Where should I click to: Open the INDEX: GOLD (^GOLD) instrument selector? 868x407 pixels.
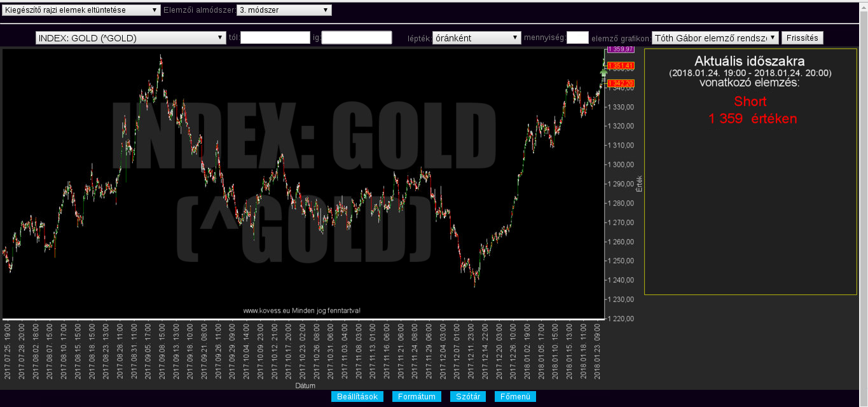pos(131,38)
